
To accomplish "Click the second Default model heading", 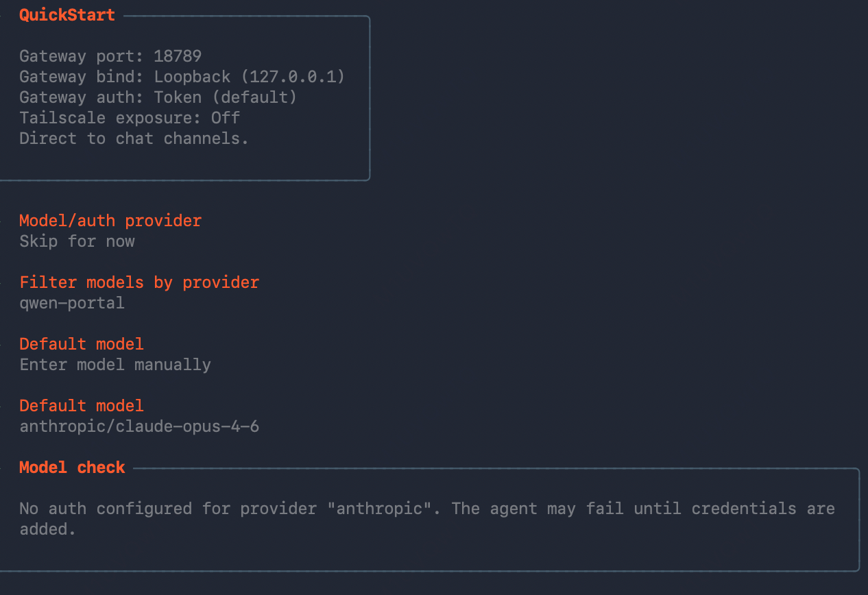I will (x=82, y=406).
